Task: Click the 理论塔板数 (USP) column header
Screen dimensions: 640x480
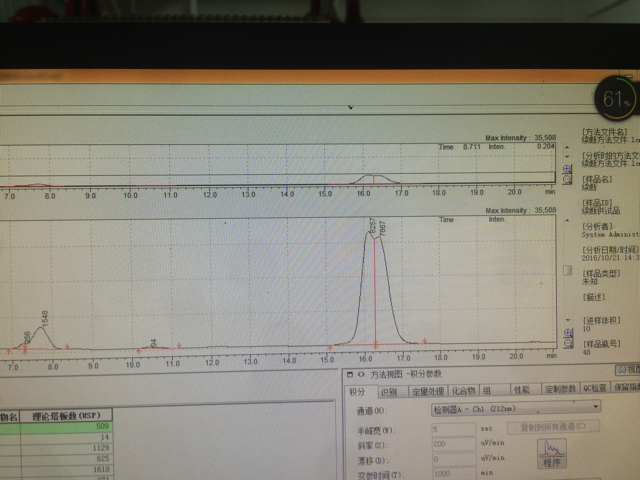Action: 66,416
